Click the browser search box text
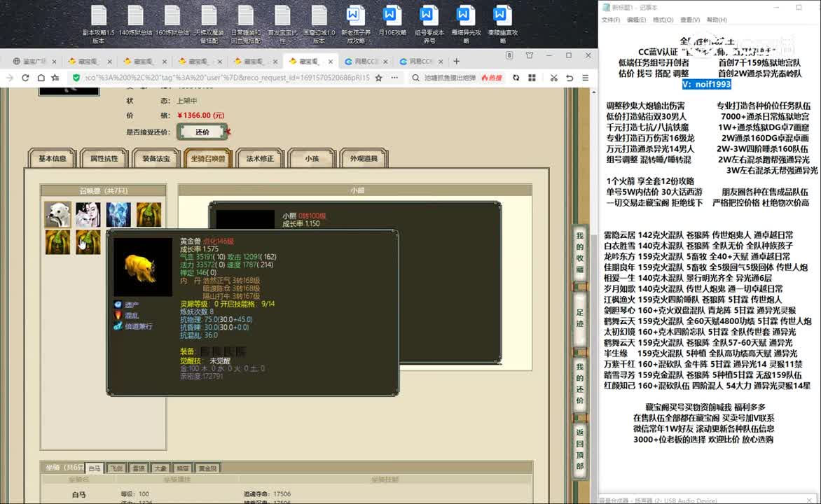The width and height of the screenshot is (821, 504). click(450, 78)
